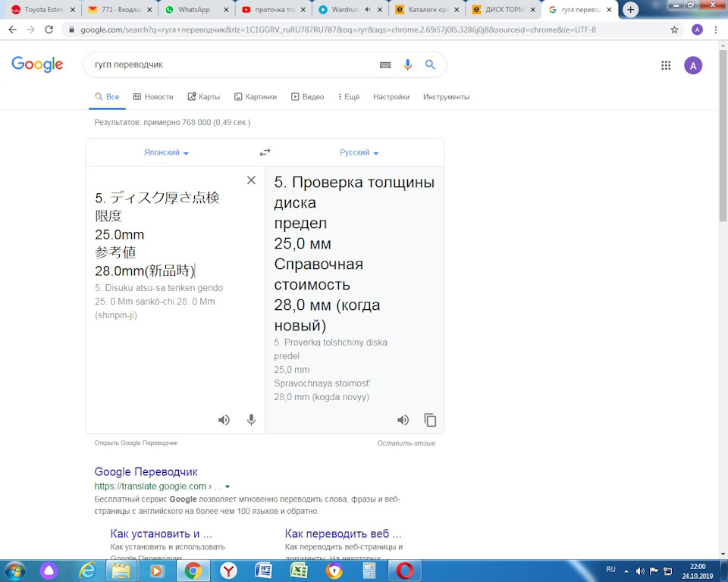Switch to the ДИСК ТОРМ tab

point(504,9)
